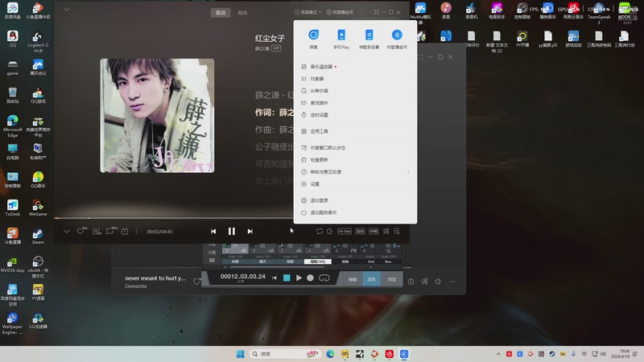644x362 pixels.
Task: Add song to playlist icon
Action: 125,232
